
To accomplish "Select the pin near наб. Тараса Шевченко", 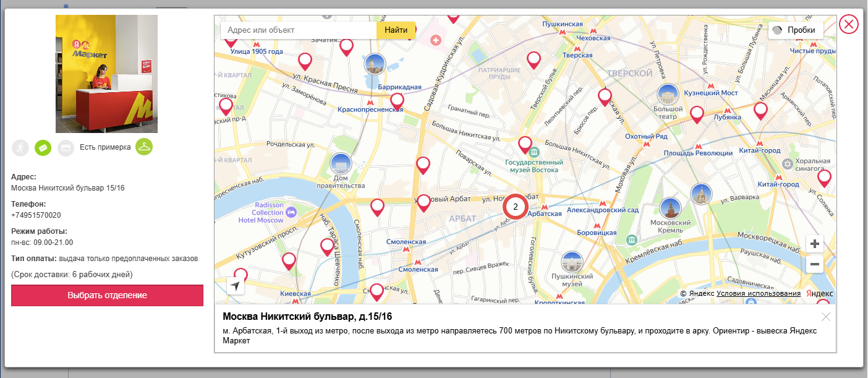I will (327, 248).
